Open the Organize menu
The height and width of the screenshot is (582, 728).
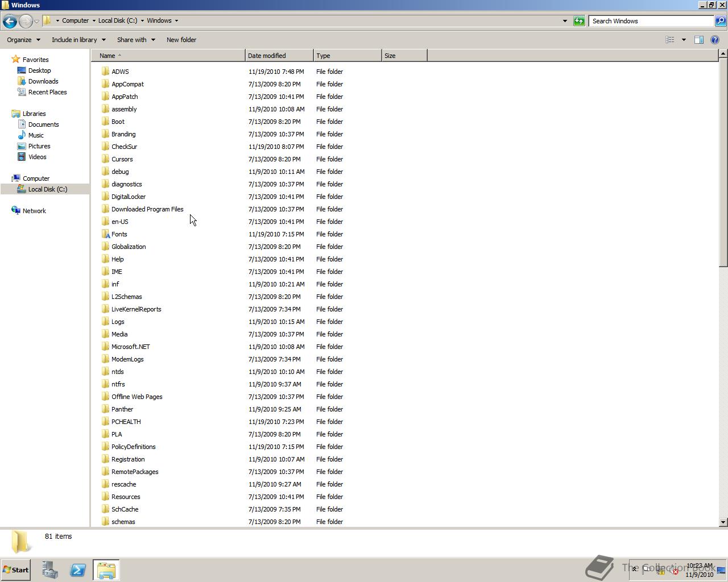point(23,40)
